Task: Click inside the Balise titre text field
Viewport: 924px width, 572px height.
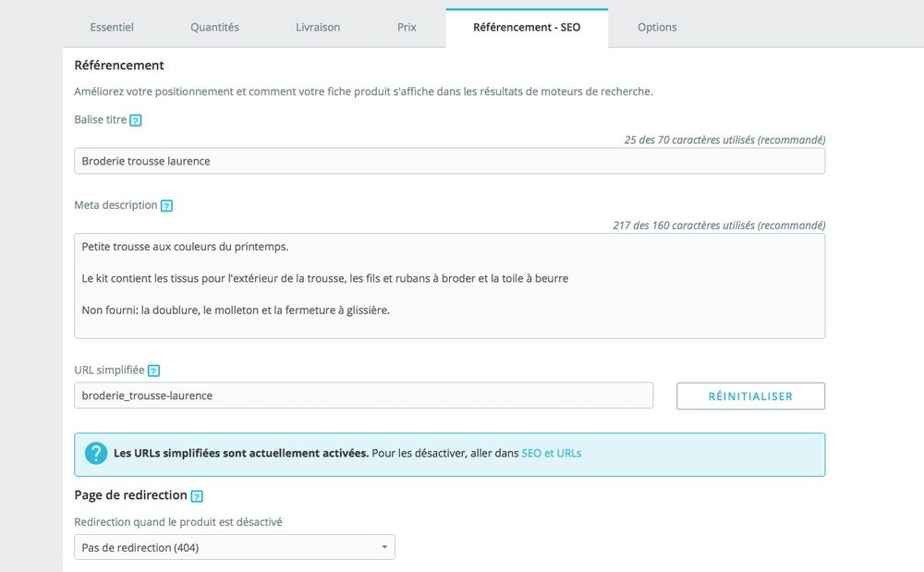Action: (449, 160)
